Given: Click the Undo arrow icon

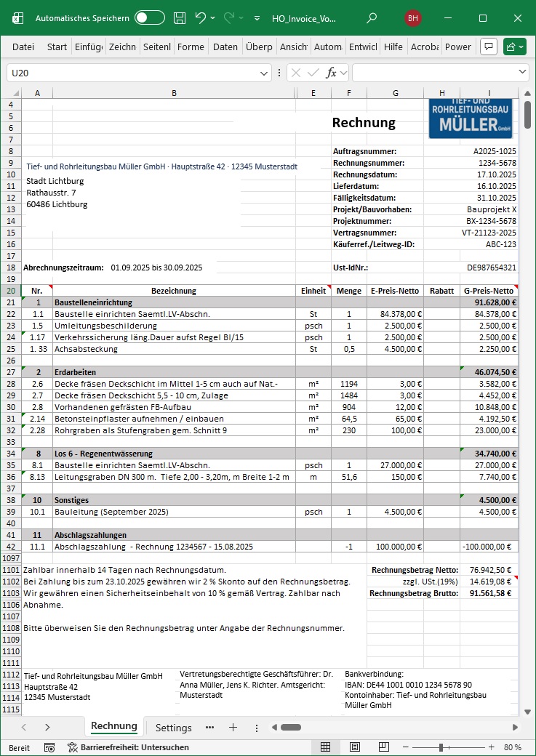Looking at the screenshot, I should click(x=201, y=18).
